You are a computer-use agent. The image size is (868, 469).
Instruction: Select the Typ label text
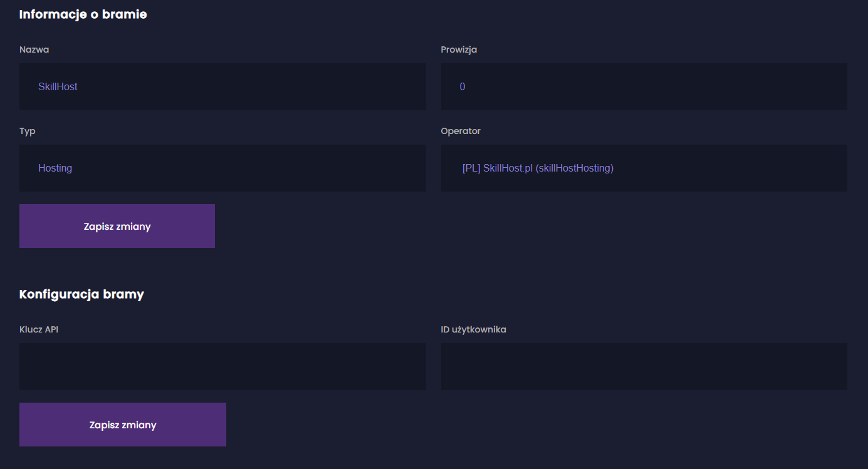28,131
